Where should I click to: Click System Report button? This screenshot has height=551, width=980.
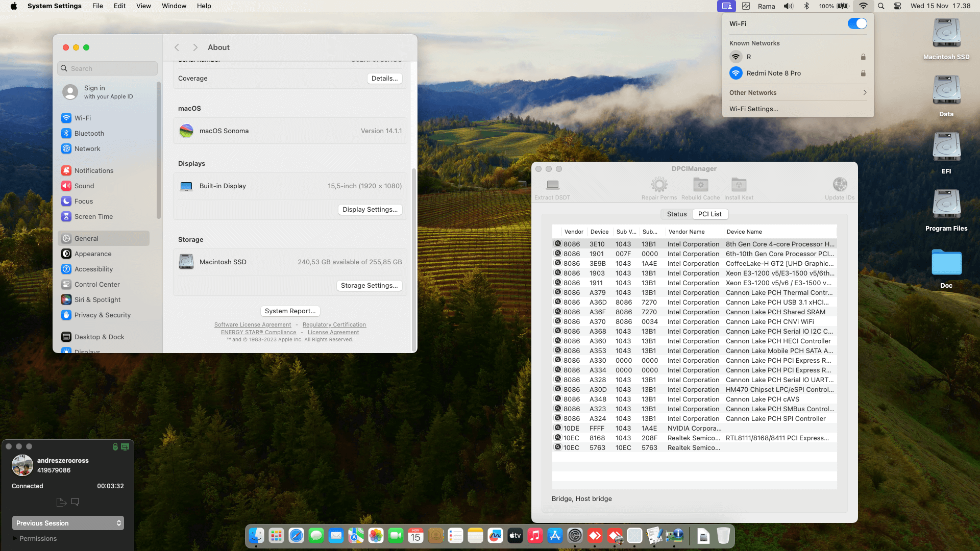click(x=290, y=311)
